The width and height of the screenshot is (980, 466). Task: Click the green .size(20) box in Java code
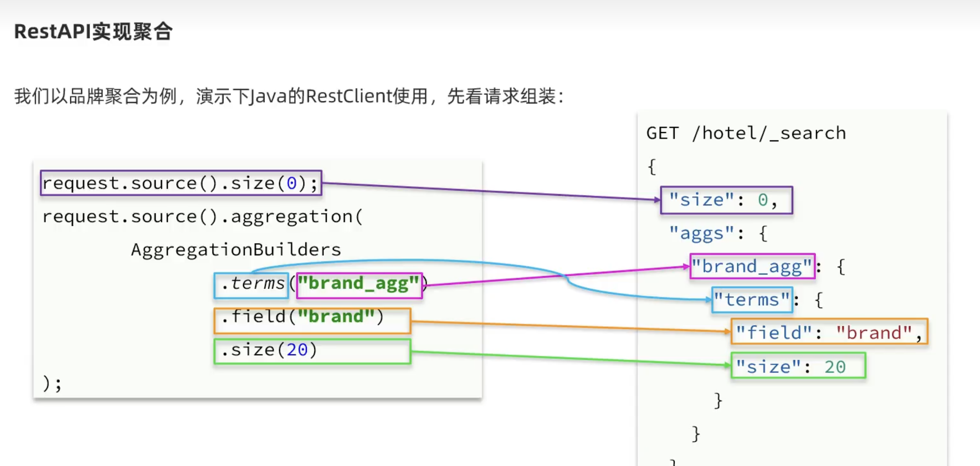[312, 351]
